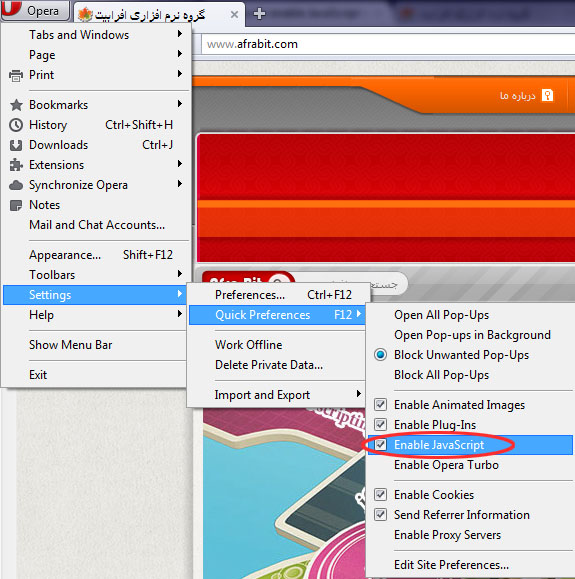The image size is (575, 579).
Task: Select Open All Pop-Ups option
Action: pyautogui.click(x=470, y=315)
